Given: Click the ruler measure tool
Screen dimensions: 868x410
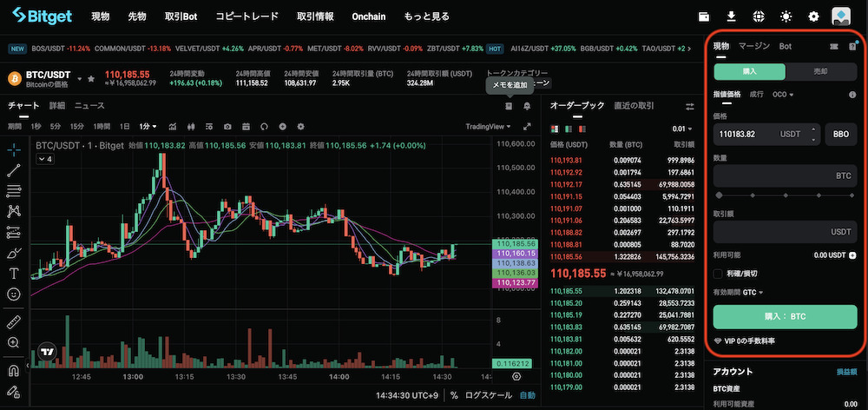Looking at the screenshot, I should [14, 321].
